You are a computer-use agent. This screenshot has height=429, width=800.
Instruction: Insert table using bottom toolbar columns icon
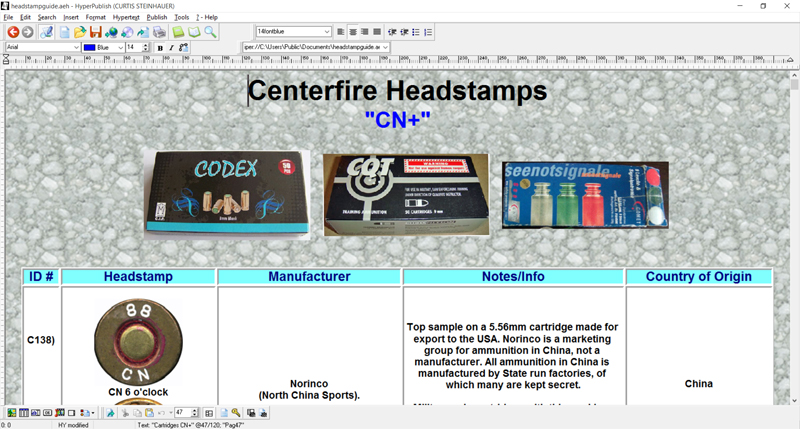(23, 413)
